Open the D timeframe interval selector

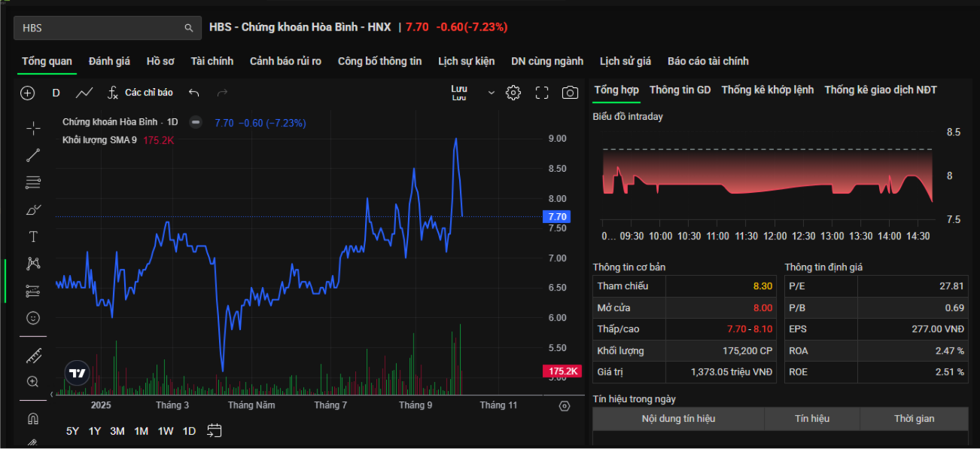click(x=56, y=93)
